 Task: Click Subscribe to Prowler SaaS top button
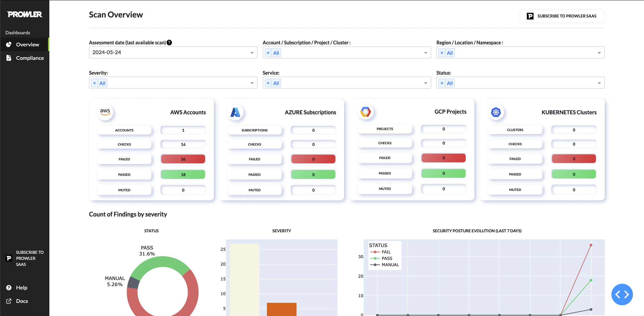click(561, 16)
